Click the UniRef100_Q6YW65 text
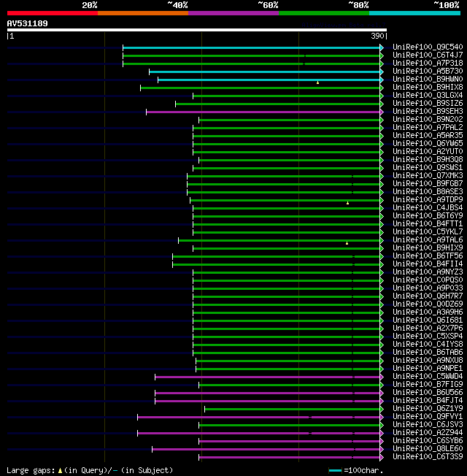This screenshot has height=476, width=467. (x=428, y=143)
